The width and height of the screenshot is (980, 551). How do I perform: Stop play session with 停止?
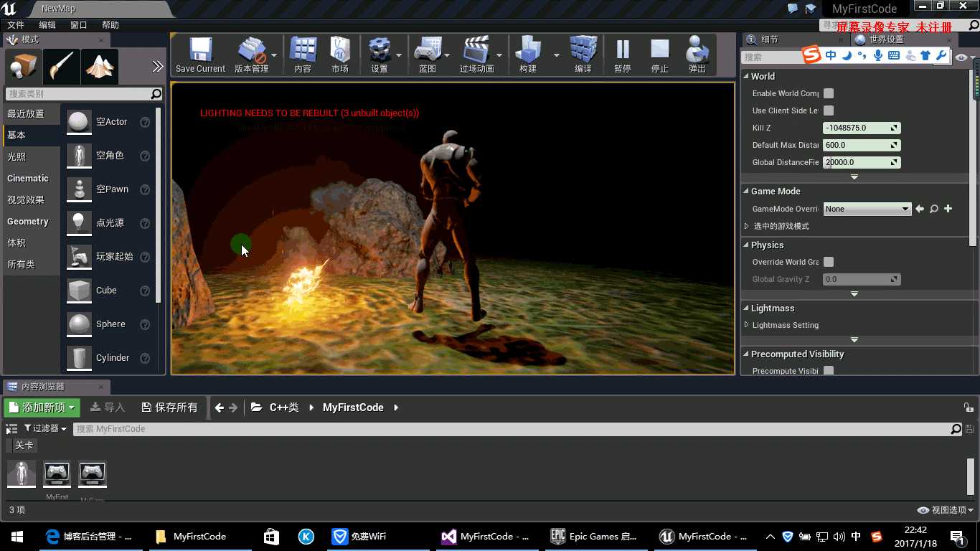[660, 55]
